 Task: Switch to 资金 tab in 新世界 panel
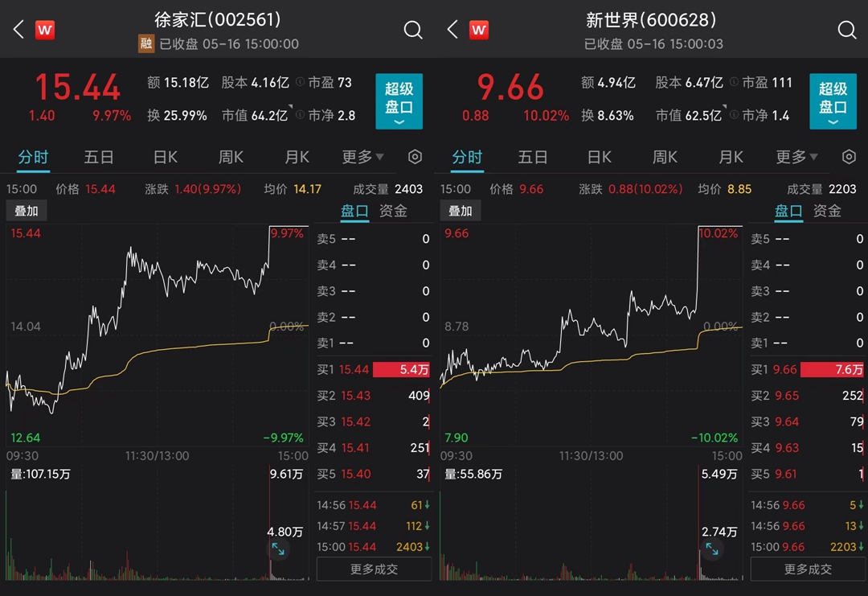(827, 211)
